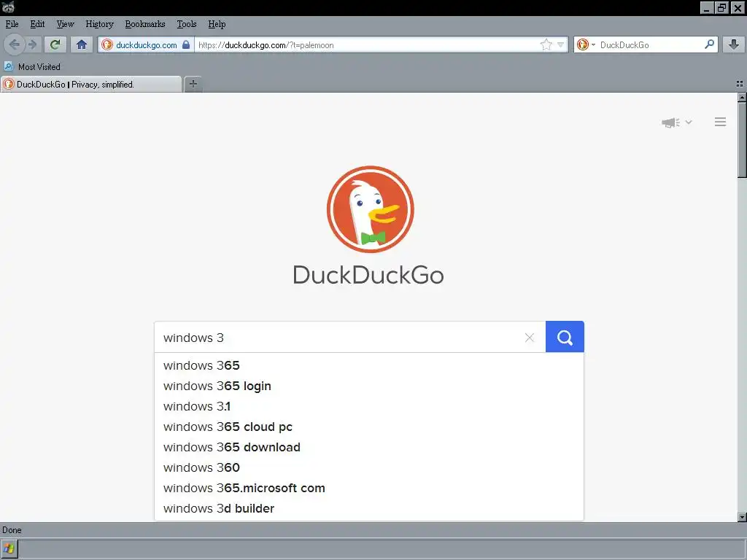Open the Most Visited bookmarks folder
Viewport: 747px width, 560px height.
pyautogui.click(x=32, y=66)
